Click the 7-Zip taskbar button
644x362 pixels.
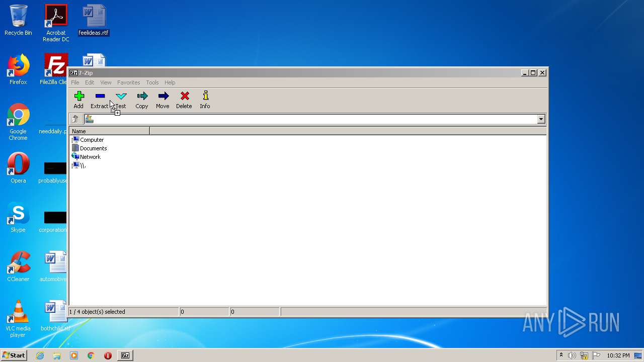coord(125,355)
